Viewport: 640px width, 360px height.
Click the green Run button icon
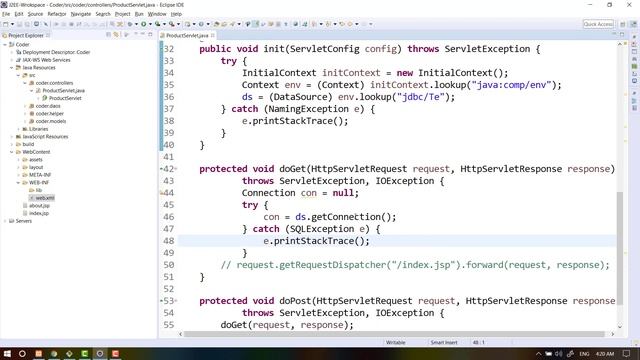(144, 24)
